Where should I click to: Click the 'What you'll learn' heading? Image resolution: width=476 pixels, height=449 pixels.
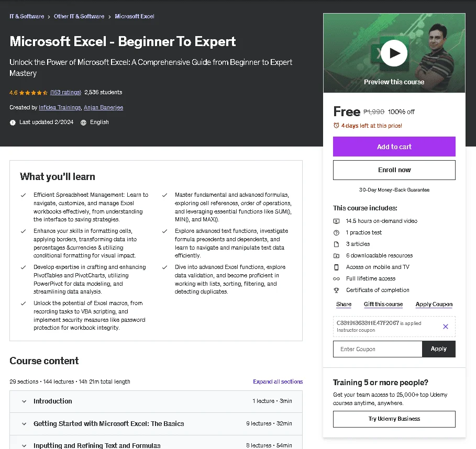coord(58,176)
